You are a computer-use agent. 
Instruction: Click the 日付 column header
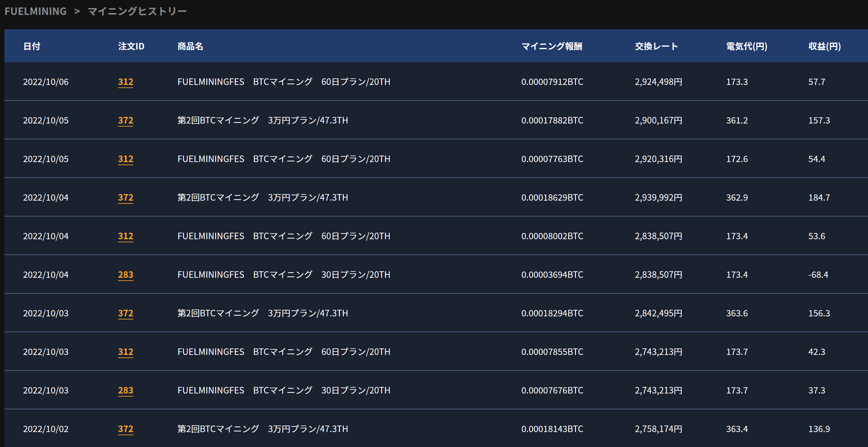tap(32, 46)
